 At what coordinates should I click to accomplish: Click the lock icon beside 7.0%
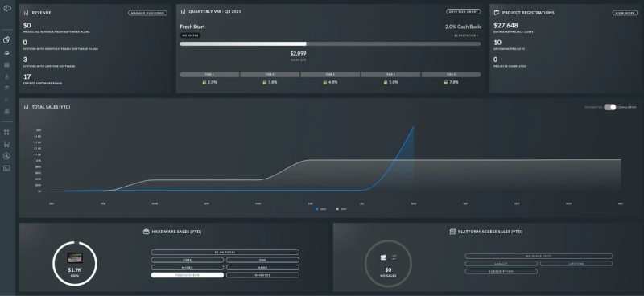[446, 82]
